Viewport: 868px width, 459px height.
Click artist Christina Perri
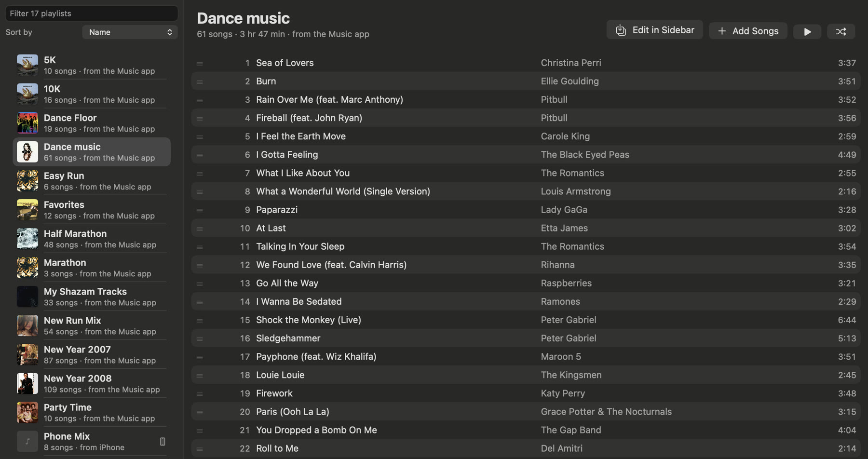point(571,63)
